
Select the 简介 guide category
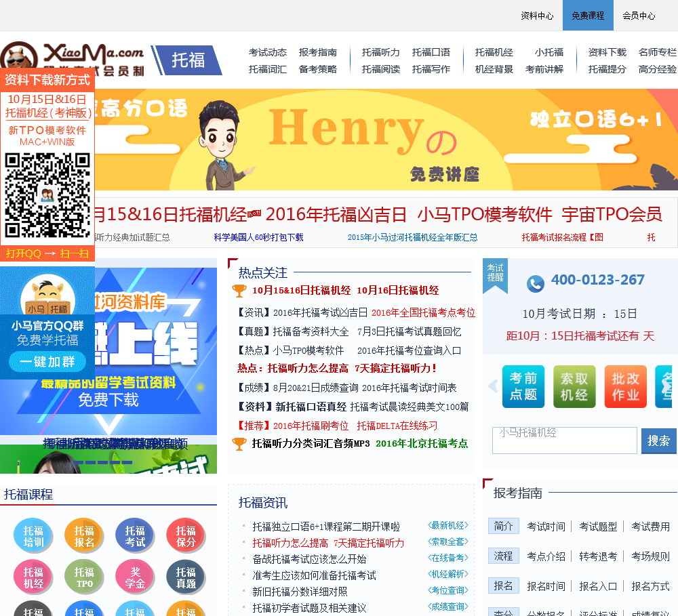pyautogui.click(x=503, y=526)
